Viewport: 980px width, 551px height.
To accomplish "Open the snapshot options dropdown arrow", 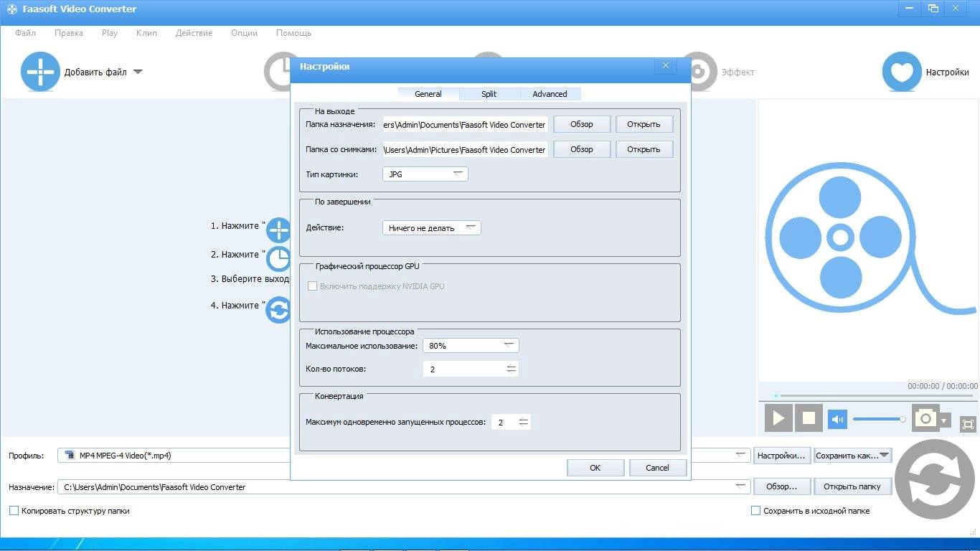I will [x=944, y=421].
